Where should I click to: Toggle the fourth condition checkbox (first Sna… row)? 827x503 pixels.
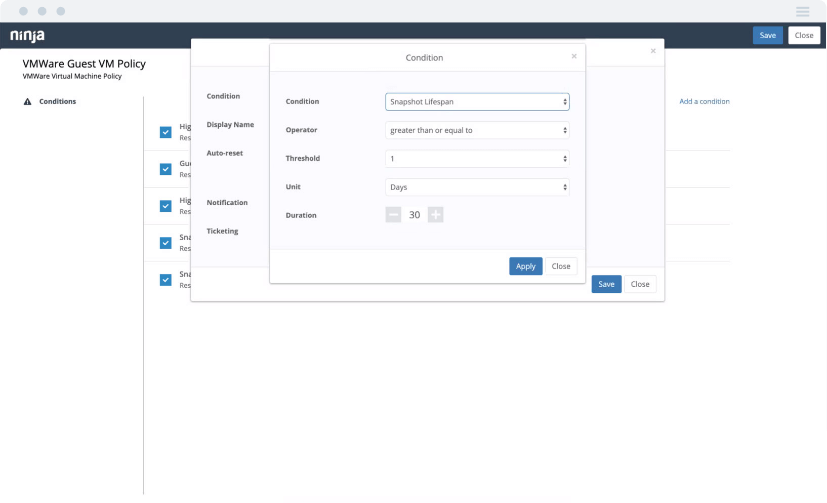pyautogui.click(x=166, y=243)
